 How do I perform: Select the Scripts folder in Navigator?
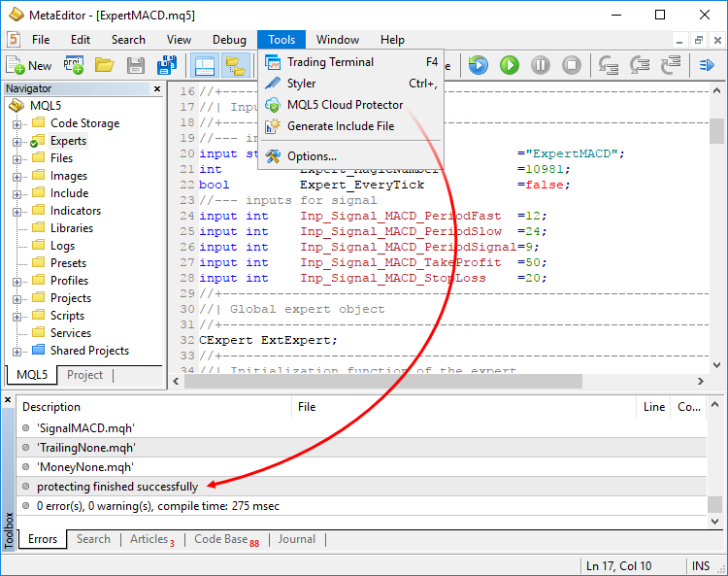[67, 316]
